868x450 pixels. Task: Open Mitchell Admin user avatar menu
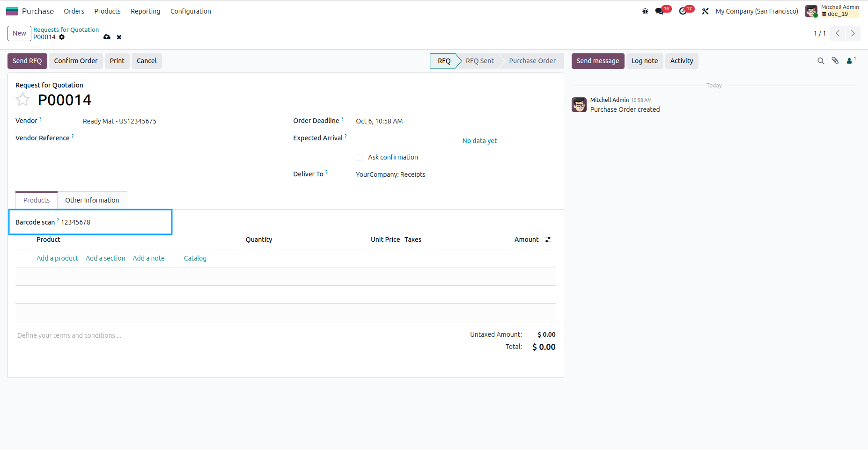811,11
